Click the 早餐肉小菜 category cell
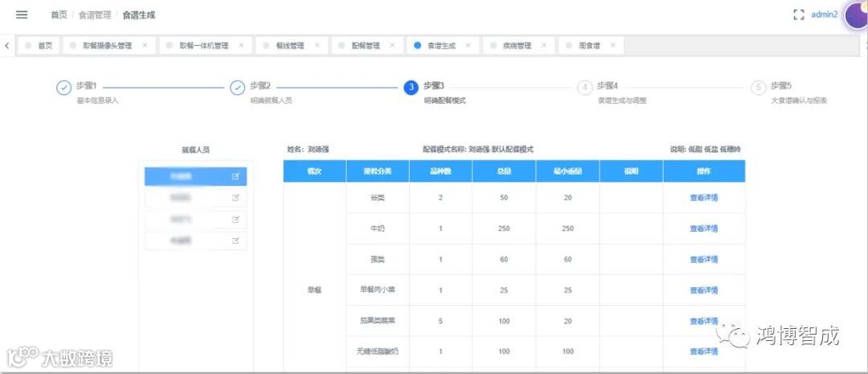This screenshot has height=374, width=868. click(x=378, y=290)
